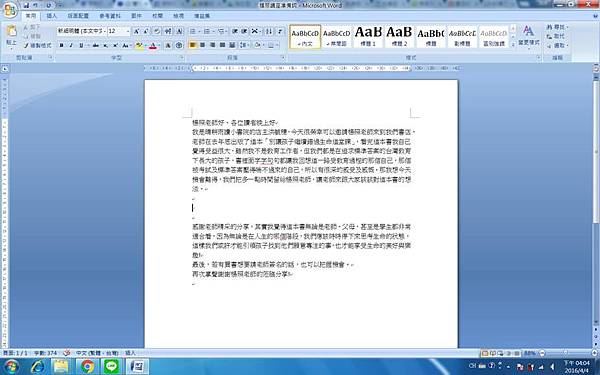Screen dimensions: 600x375
Task: Undo last action in Quick Access Toolbar
Action: [x=36, y=5]
